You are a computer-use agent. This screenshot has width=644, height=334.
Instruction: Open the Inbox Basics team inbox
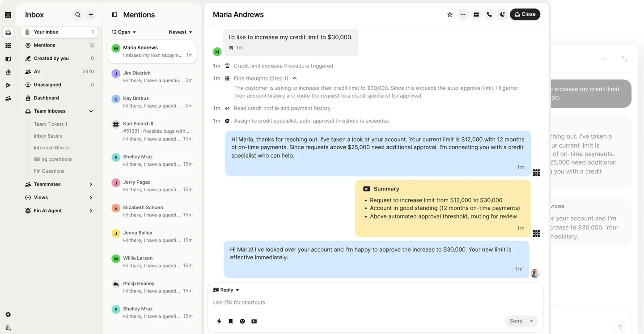coord(48,136)
